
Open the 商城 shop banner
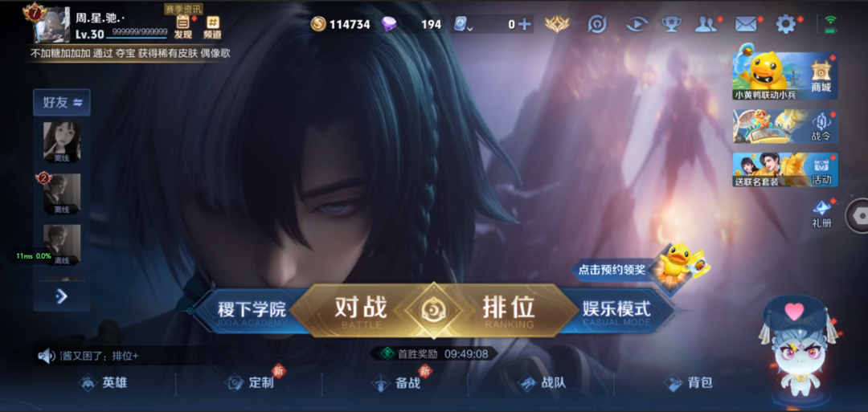(x=785, y=76)
